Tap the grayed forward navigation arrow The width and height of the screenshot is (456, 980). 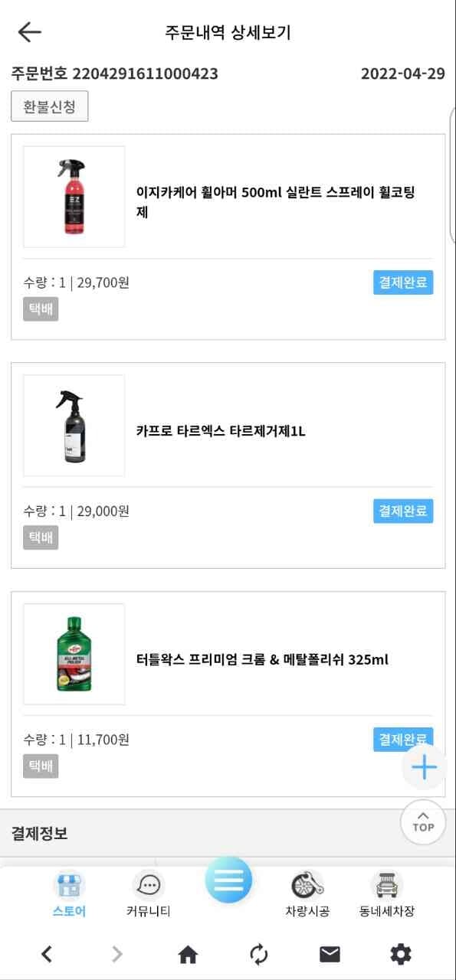[116, 954]
